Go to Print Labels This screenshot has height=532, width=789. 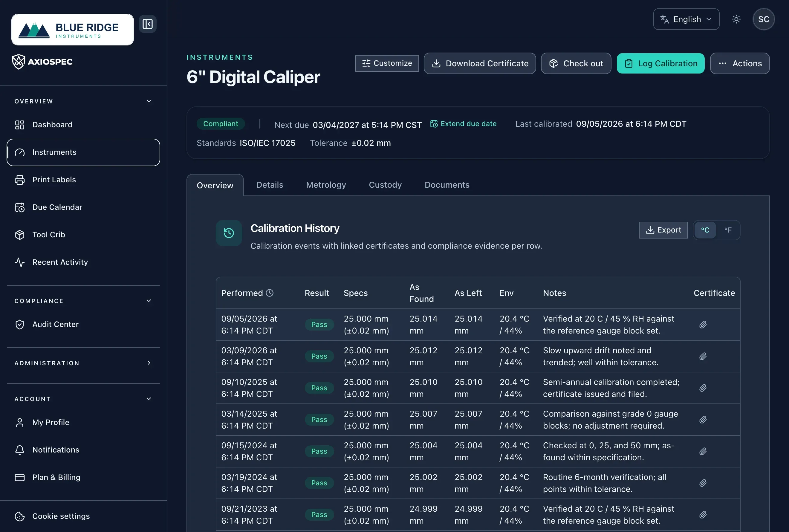pos(83,180)
